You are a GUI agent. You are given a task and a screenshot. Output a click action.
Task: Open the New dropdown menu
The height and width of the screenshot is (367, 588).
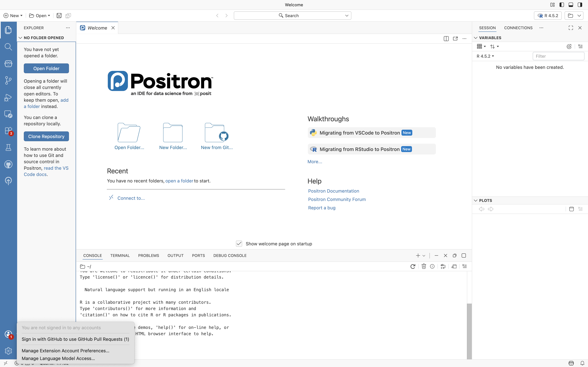click(13, 16)
